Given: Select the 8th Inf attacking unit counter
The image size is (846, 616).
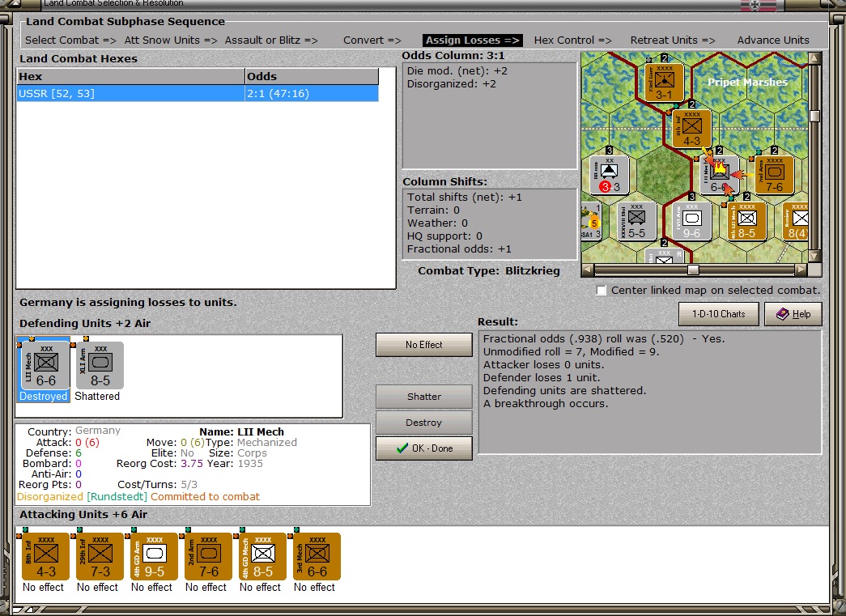Looking at the screenshot, I should [46, 556].
